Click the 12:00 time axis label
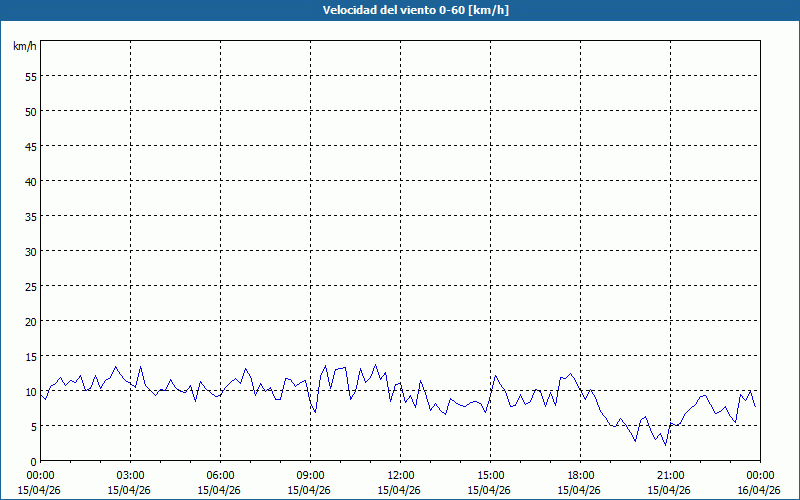800x500 pixels. pos(400,475)
